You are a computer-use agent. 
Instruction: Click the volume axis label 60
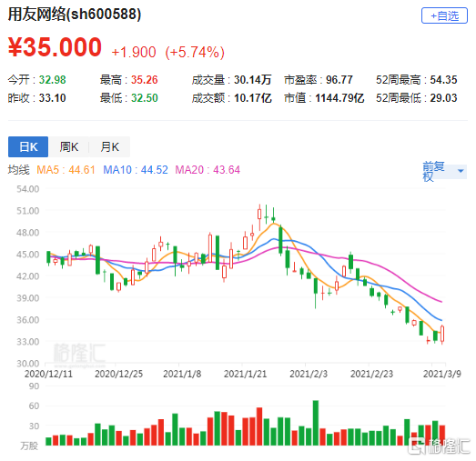point(34,406)
